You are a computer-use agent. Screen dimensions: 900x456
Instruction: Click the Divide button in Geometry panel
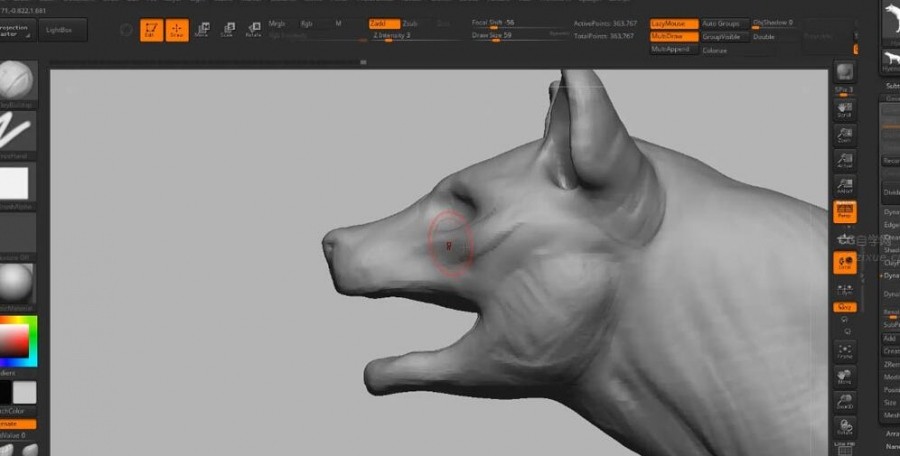tap(891, 192)
